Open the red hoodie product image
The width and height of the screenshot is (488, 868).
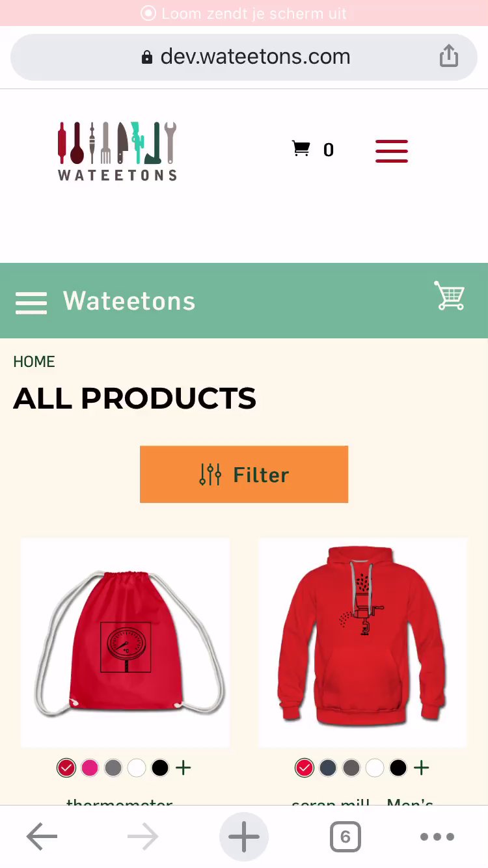[x=362, y=642]
